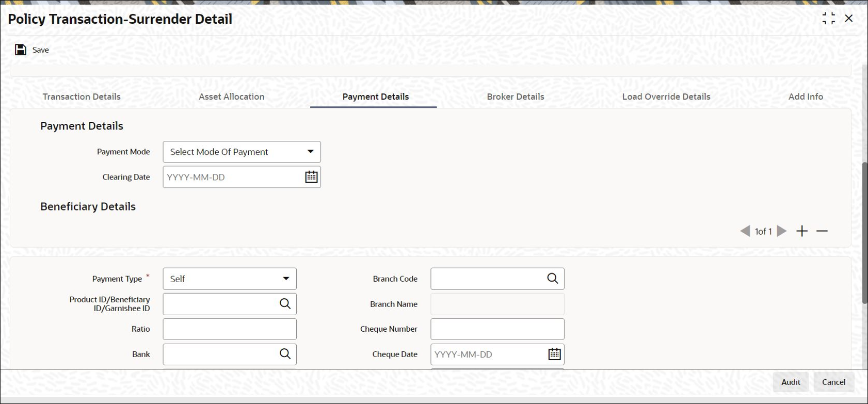Search Product ID/Beneficiary ID/Garnishee ID lookup
The image size is (868, 404).
point(285,304)
